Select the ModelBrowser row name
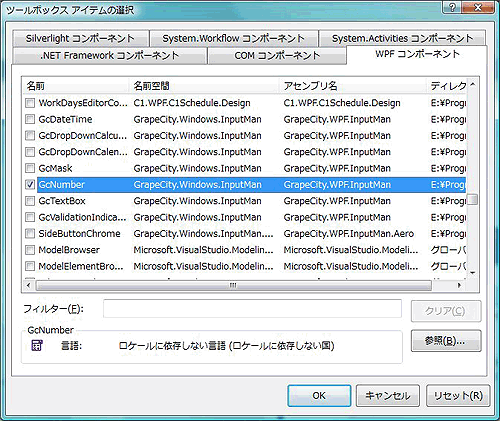 coord(69,250)
